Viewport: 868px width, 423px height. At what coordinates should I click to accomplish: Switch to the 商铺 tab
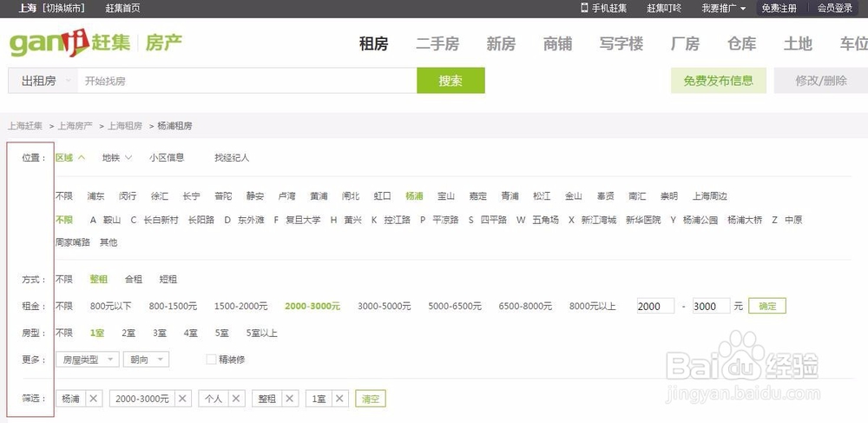coord(557,43)
